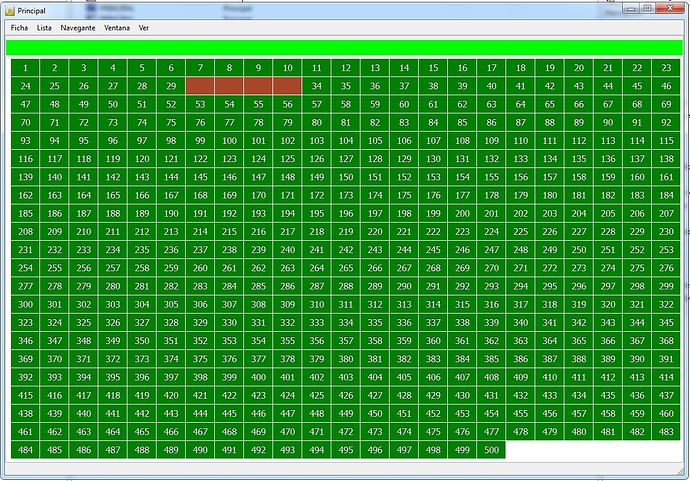Select green cell number 53
The image size is (690, 481).
tap(200, 104)
